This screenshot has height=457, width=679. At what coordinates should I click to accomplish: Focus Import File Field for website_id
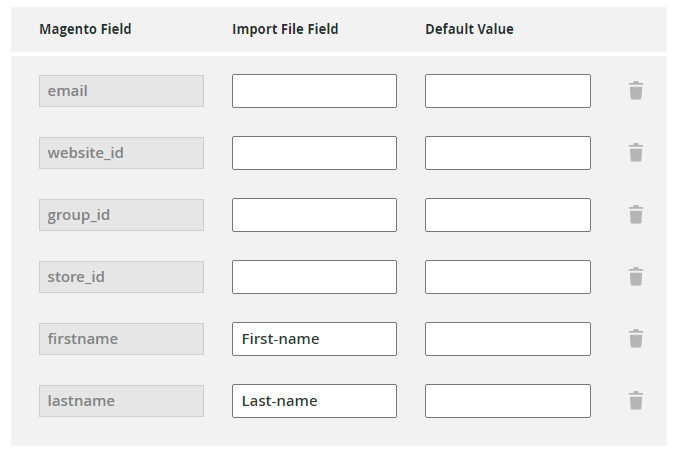coord(314,153)
